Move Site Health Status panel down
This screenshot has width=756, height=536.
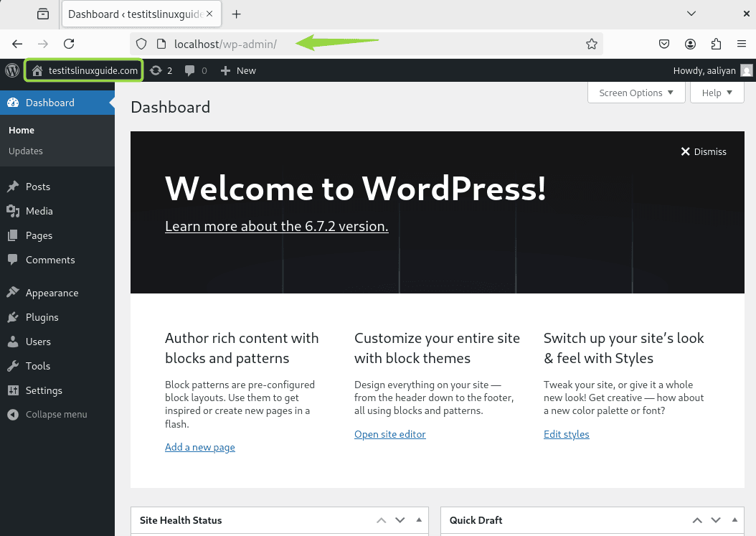pos(400,520)
